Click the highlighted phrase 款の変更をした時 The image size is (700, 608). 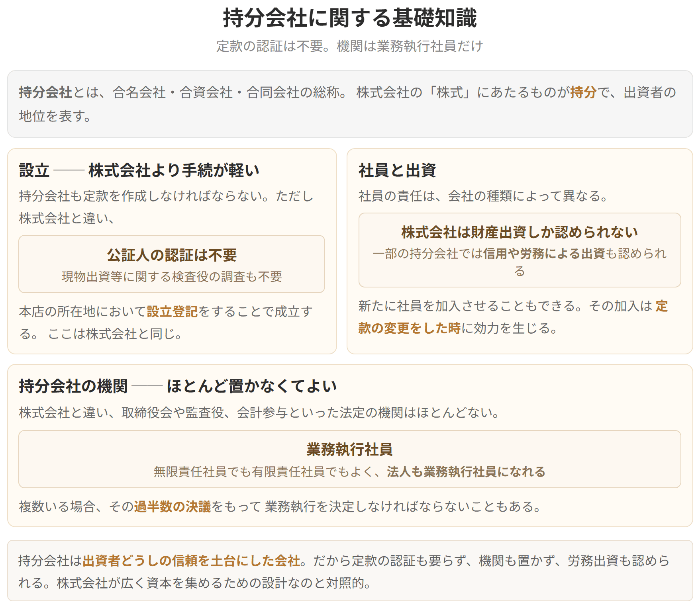coord(410,328)
